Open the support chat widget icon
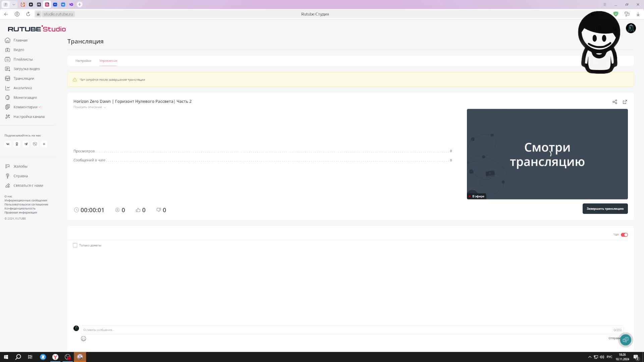The height and width of the screenshot is (362, 644). [x=625, y=340]
